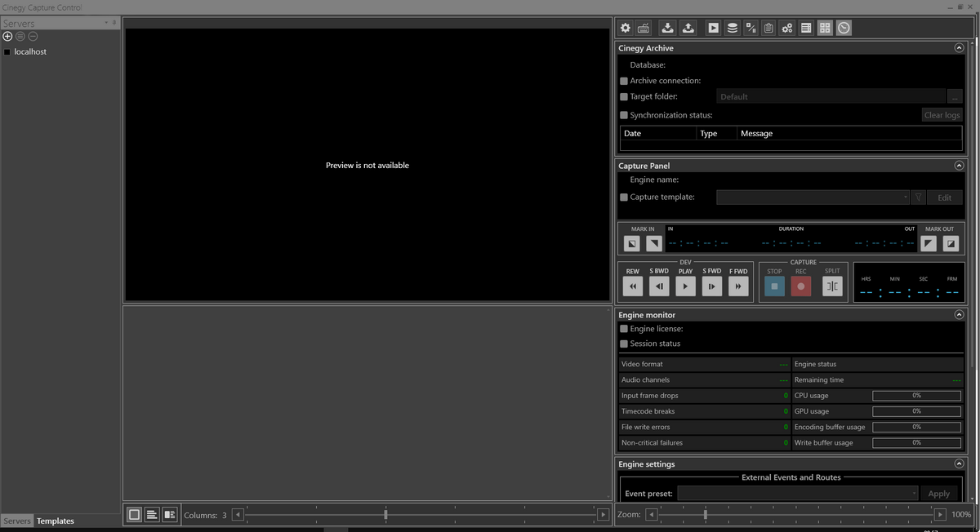Screen dimensions: 980x532
Task: Add a server with the plus icon
Action: [x=8, y=36]
